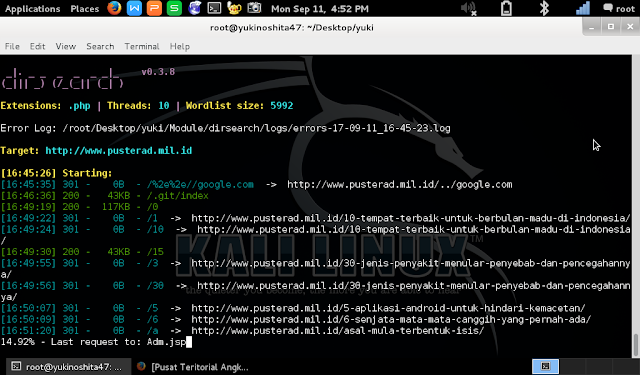Open the terminal Edit menu
Viewport: 640px width, 375px height.
37,47
